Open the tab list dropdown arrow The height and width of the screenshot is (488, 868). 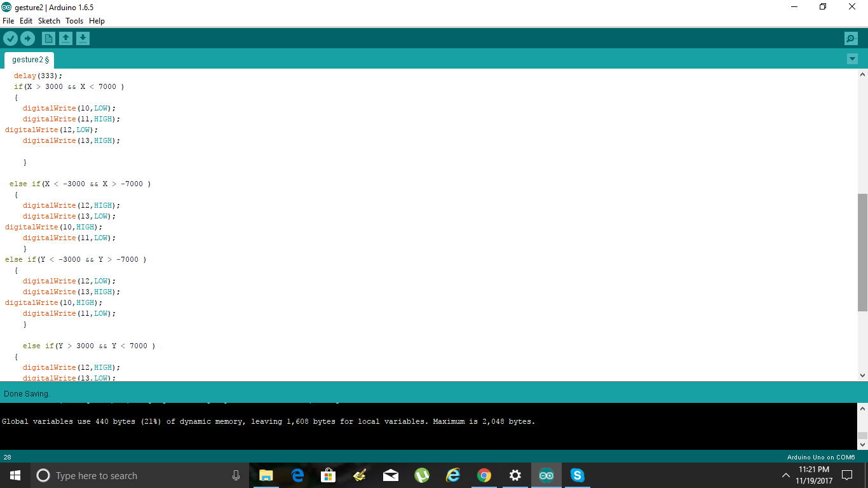point(852,58)
